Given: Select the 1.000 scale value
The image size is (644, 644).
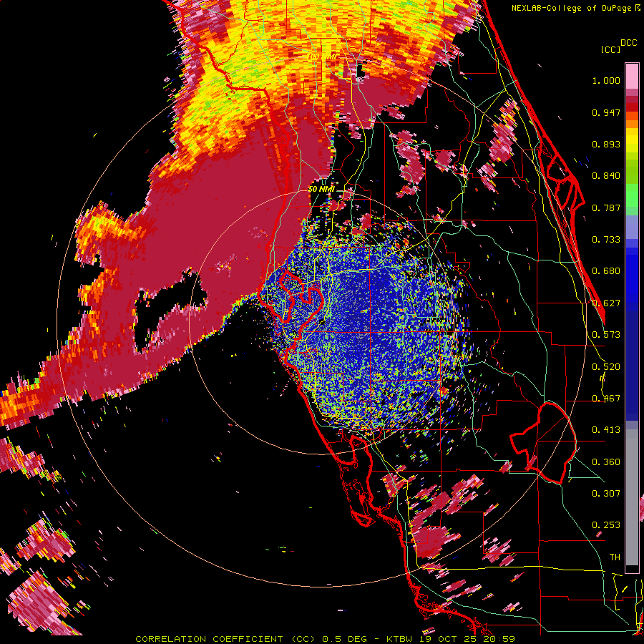Looking at the screenshot, I should point(606,80).
